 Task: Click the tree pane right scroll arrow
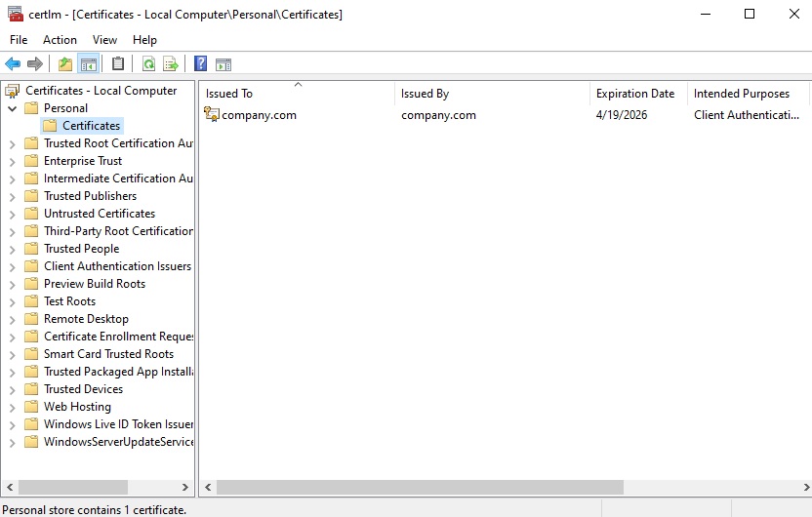186,487
